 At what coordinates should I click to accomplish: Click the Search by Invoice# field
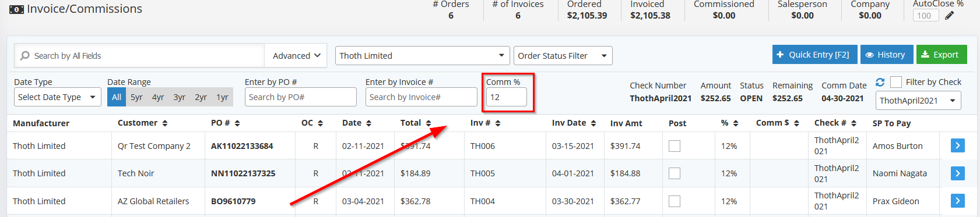(421, 97)
